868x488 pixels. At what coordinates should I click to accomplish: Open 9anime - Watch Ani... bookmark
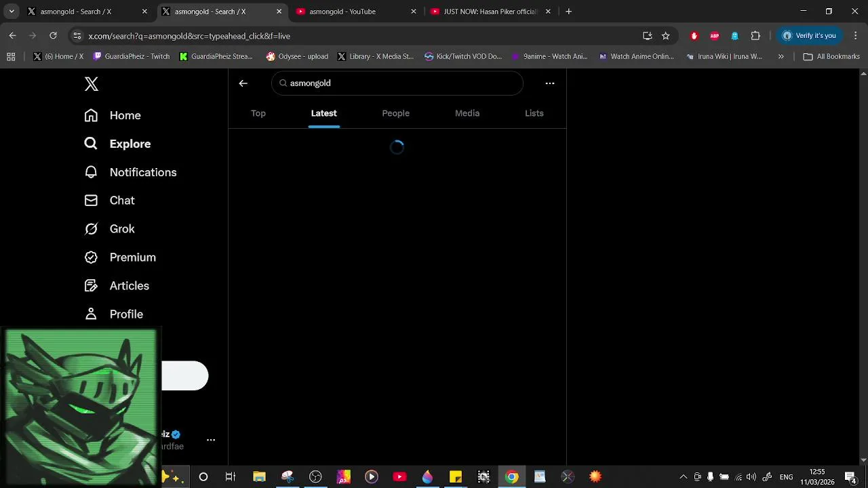coord(549,57)
